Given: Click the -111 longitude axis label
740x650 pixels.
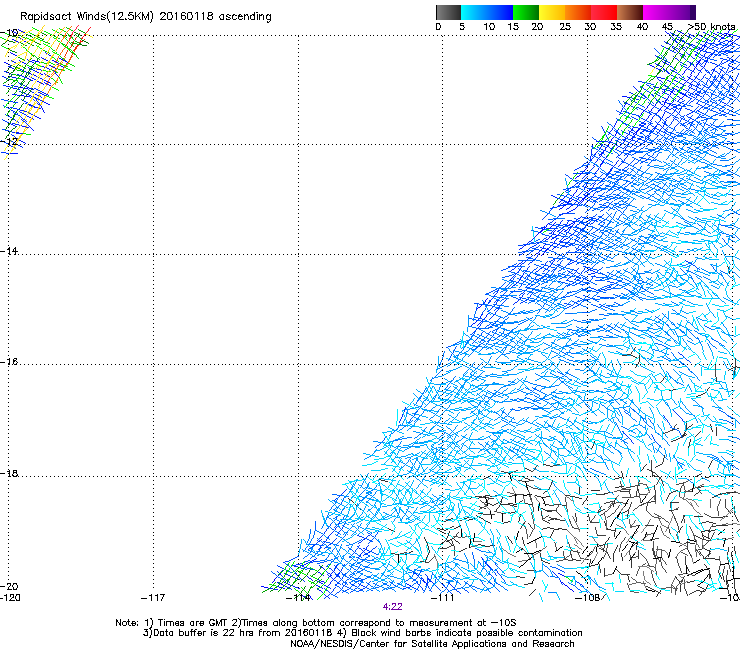Looking at the screenshot, I should point(443,598).
